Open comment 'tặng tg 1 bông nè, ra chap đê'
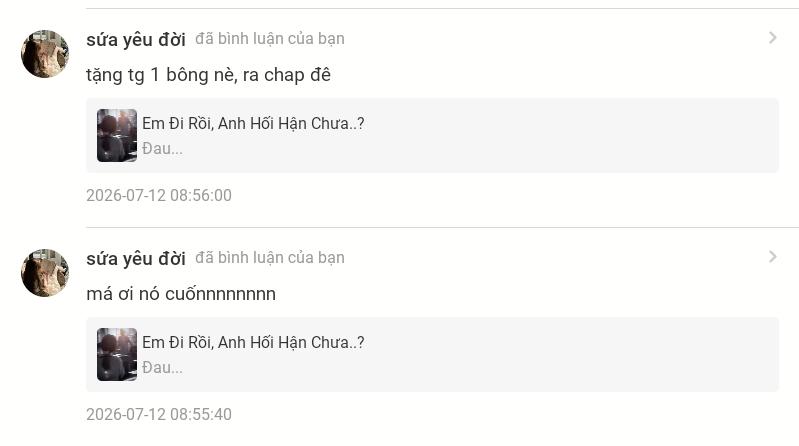Viewport: 799px width, 446px height. click(x=208, y=75)
